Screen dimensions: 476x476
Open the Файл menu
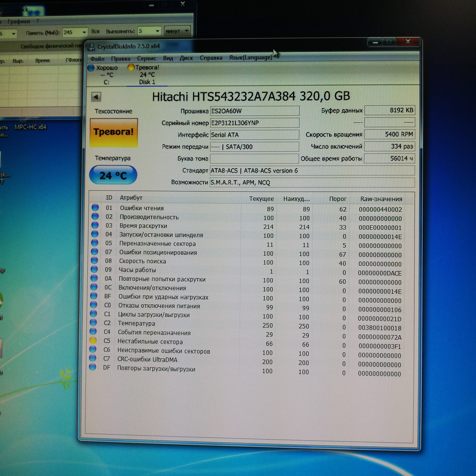coord(97,59)
